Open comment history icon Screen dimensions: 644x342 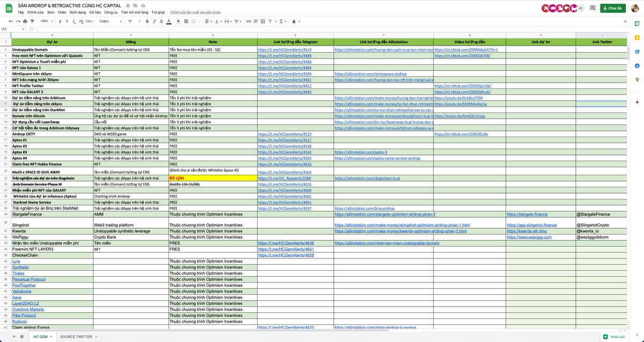click(x=592, y=8)
